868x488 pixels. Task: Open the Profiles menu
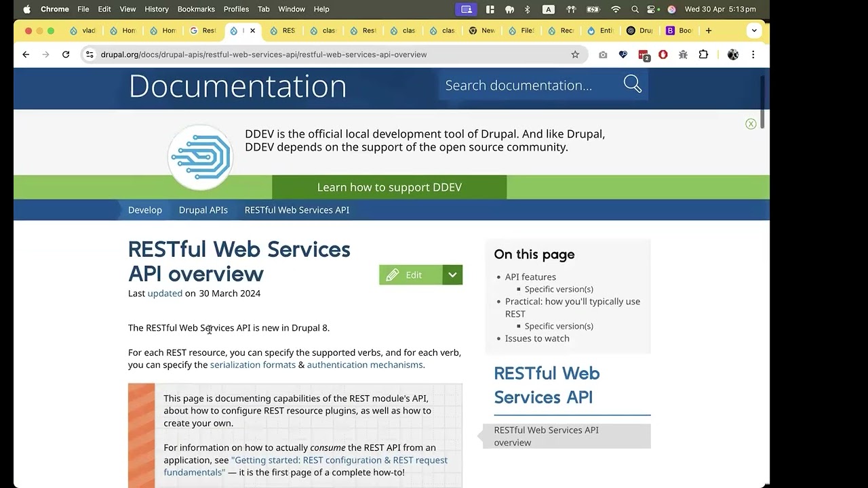(236, 9)
